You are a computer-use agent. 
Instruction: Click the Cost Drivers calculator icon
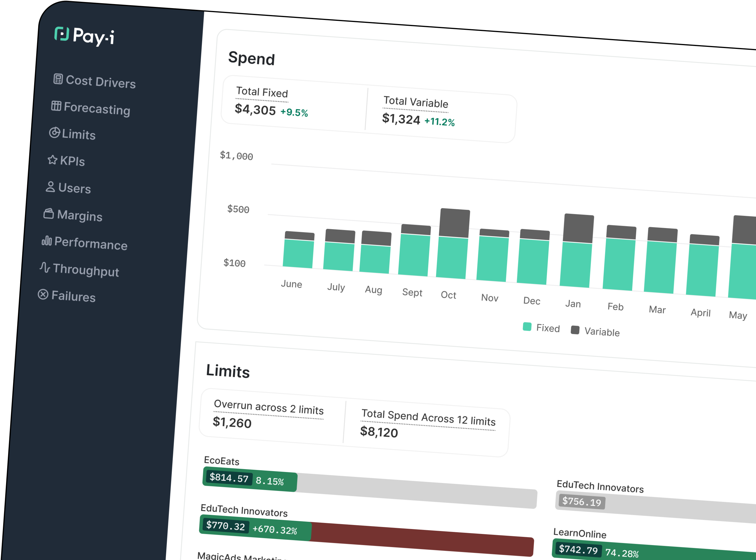[x=58, y=79]
